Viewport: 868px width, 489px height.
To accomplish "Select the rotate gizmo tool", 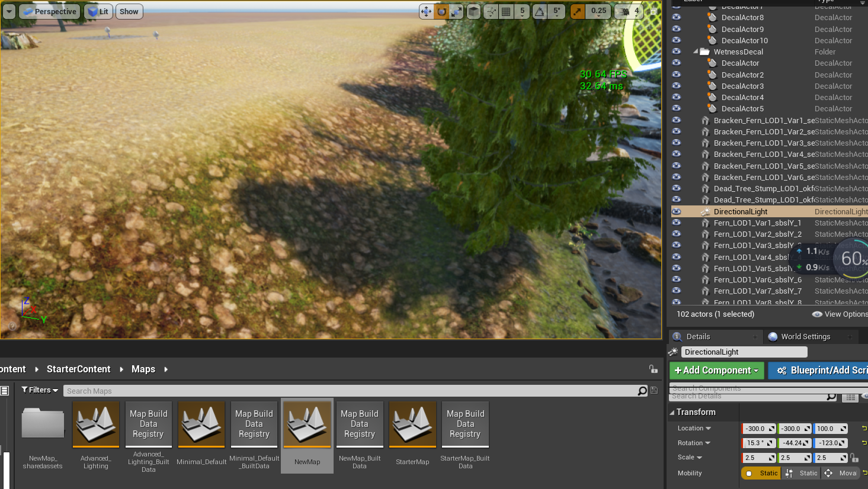I will point(441,11).
